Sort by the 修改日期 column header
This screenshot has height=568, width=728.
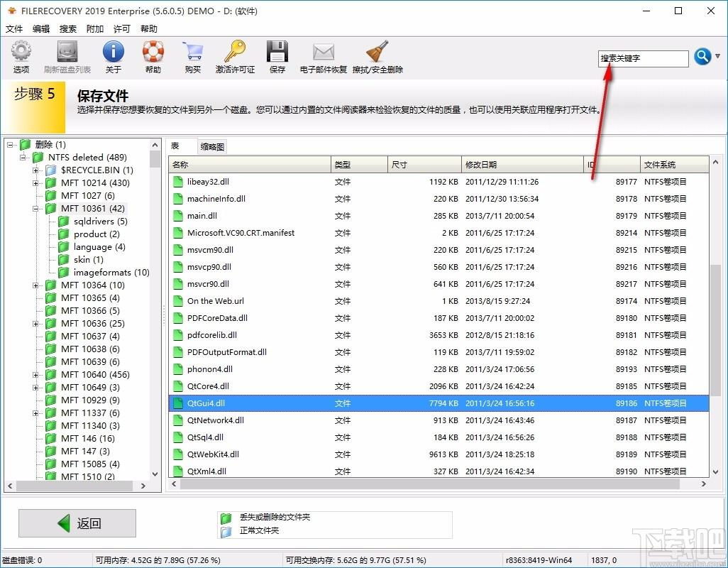[522, 165]
